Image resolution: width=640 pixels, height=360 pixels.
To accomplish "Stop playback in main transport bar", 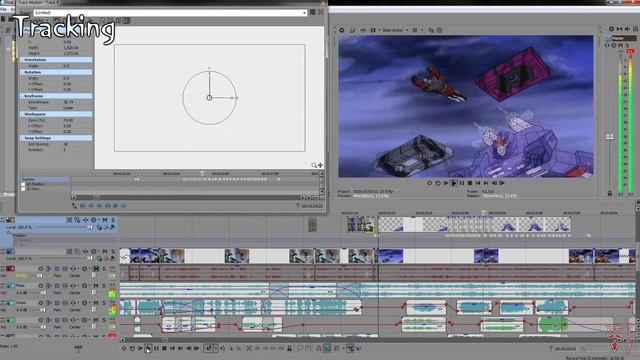I will point(164,348).
